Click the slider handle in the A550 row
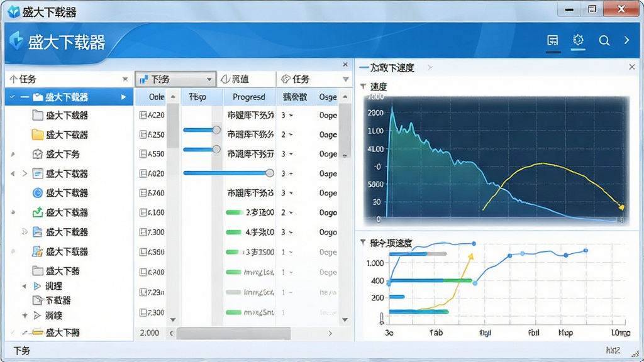Image resolution: width=644 pixels, height=362 pixels. [x=216, y=149]
